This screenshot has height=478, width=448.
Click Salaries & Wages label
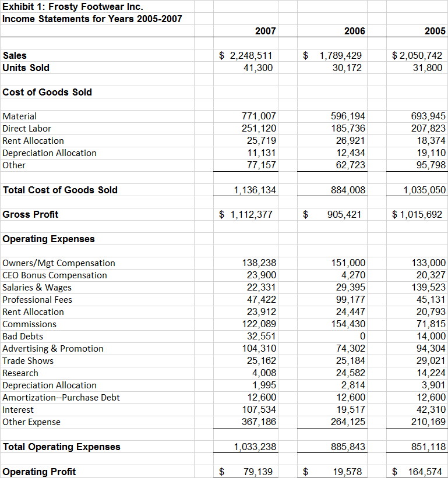(37, 288)
